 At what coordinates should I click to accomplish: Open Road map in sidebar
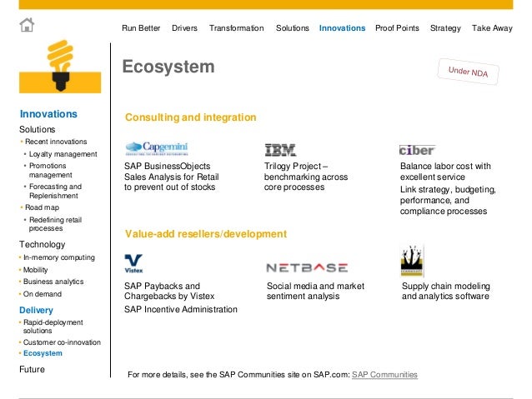(42, 207)
